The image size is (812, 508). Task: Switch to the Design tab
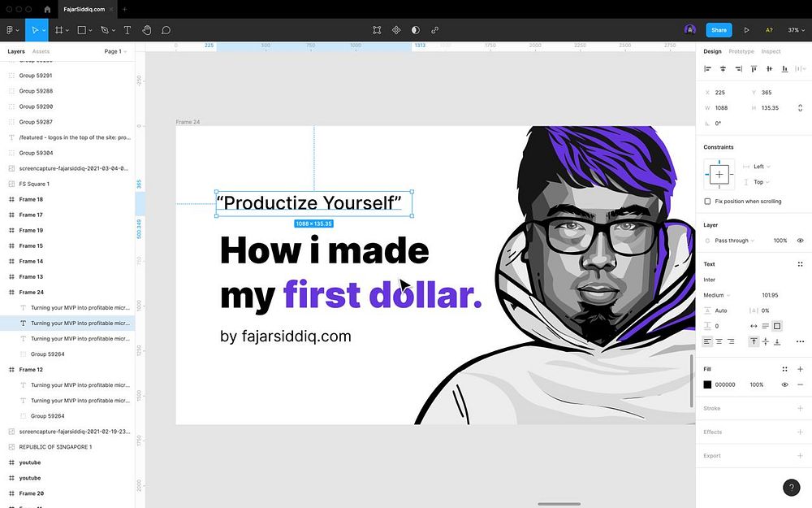point(712,51)
